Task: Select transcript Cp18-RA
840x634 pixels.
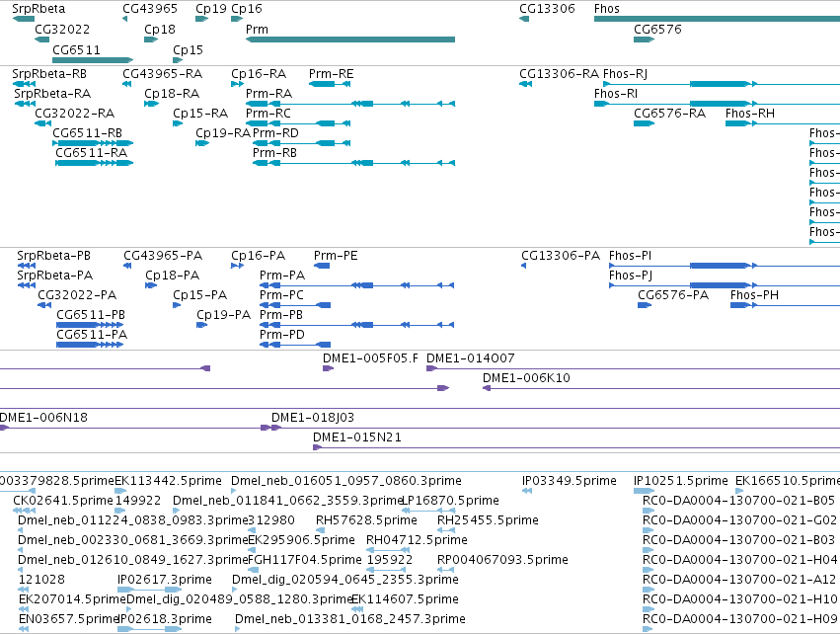Action: 172,94
